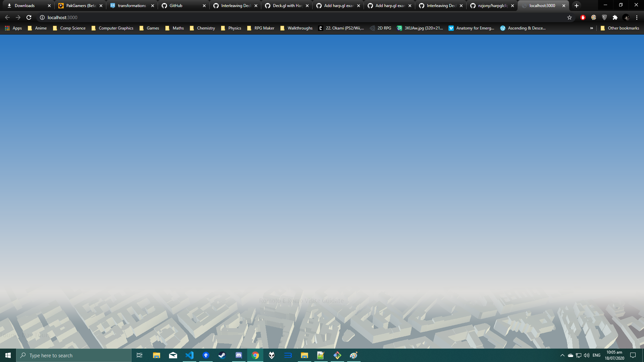644x362 pixels.
Task: Open Task View on the taskbar
Action: pos(140,355)
